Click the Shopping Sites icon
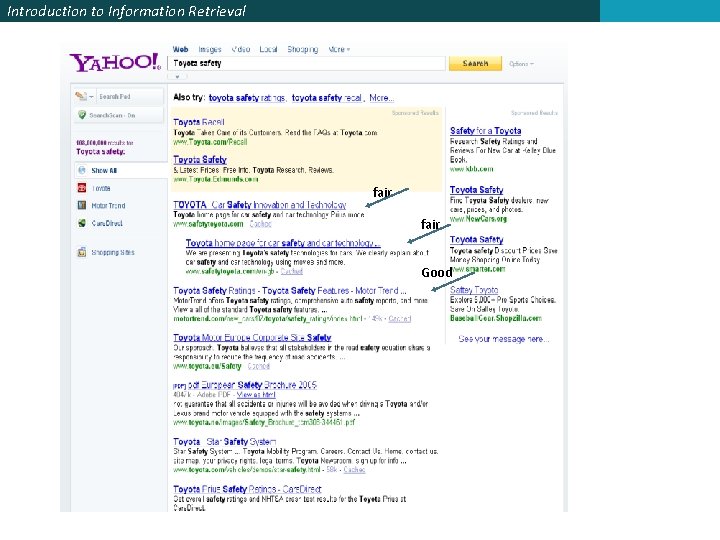The width and height of the screenshot is (720, 540). (x=82, y=252)
